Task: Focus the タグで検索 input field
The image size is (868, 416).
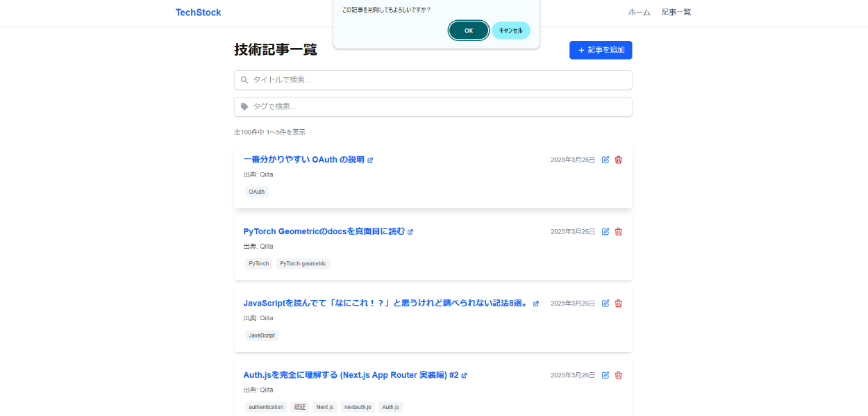Action: pyautogui.click(x=433, y=106)
